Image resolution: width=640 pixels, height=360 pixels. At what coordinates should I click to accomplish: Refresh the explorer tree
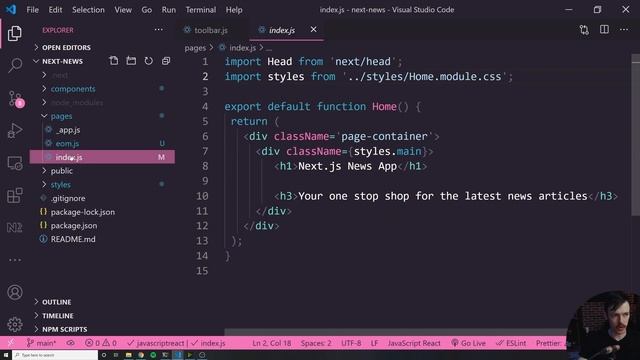point(149,61)
